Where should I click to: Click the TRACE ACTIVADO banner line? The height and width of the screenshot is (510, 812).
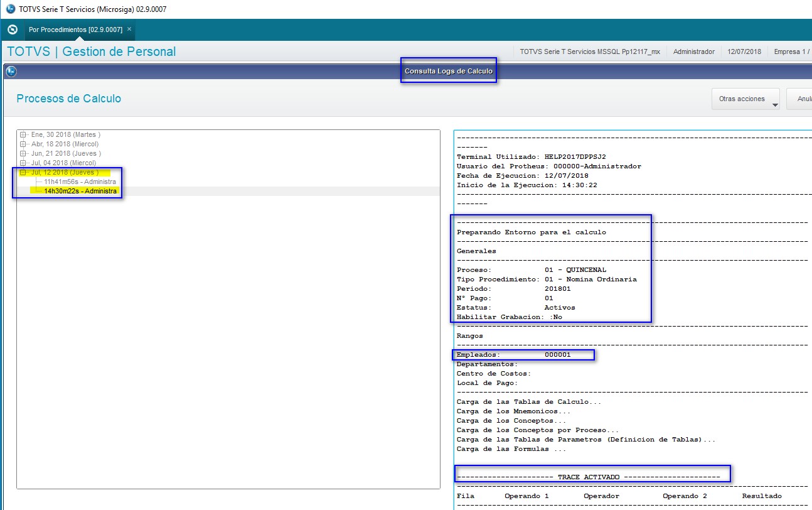tap(589, 477)
